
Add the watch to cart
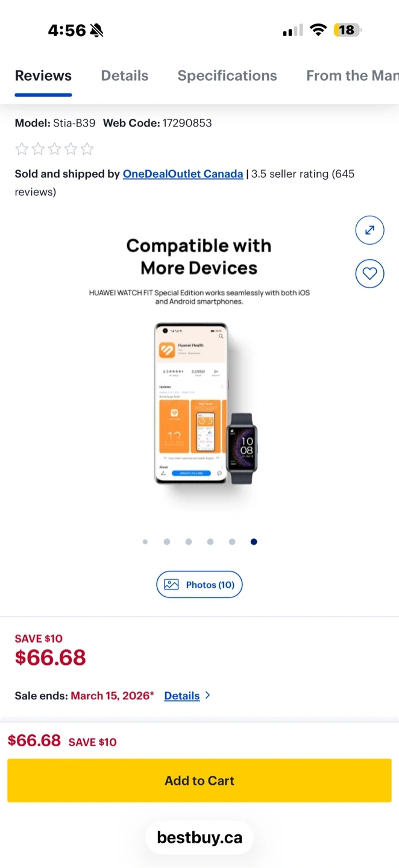click(199, 781)
